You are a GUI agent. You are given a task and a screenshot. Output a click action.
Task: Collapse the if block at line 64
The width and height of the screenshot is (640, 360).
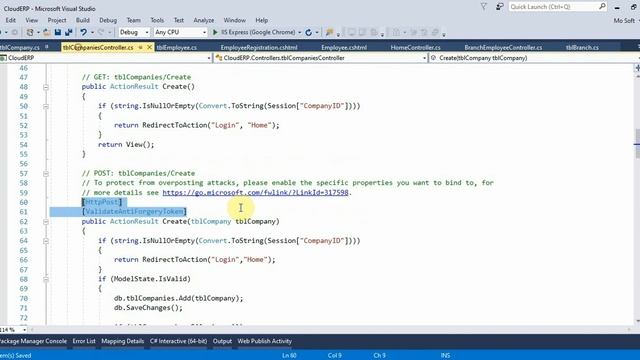46,241
